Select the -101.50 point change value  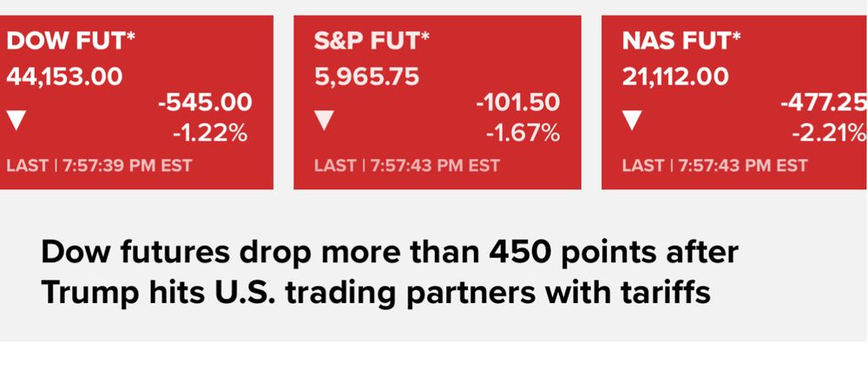click(x=517, y=103)
